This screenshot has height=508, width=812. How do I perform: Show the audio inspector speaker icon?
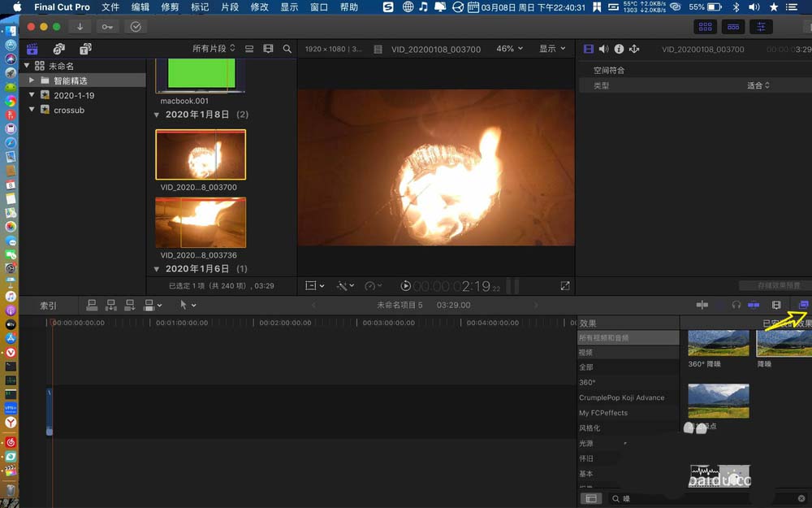[x=603, y=49]
